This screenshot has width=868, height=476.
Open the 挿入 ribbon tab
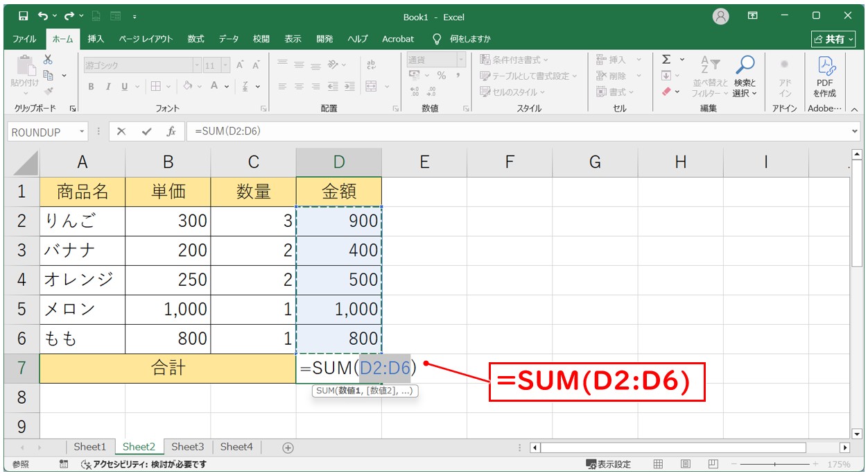(96, 39)
